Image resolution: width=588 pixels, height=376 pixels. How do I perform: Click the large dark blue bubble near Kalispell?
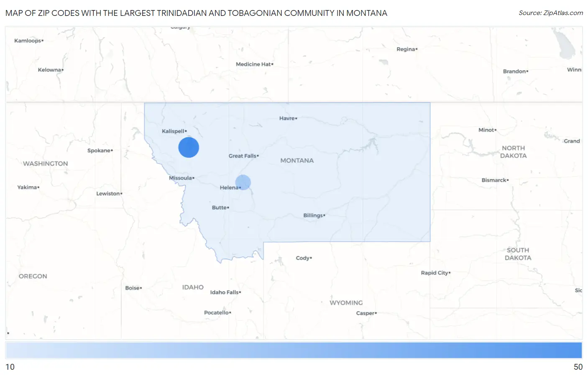point(189,147)
